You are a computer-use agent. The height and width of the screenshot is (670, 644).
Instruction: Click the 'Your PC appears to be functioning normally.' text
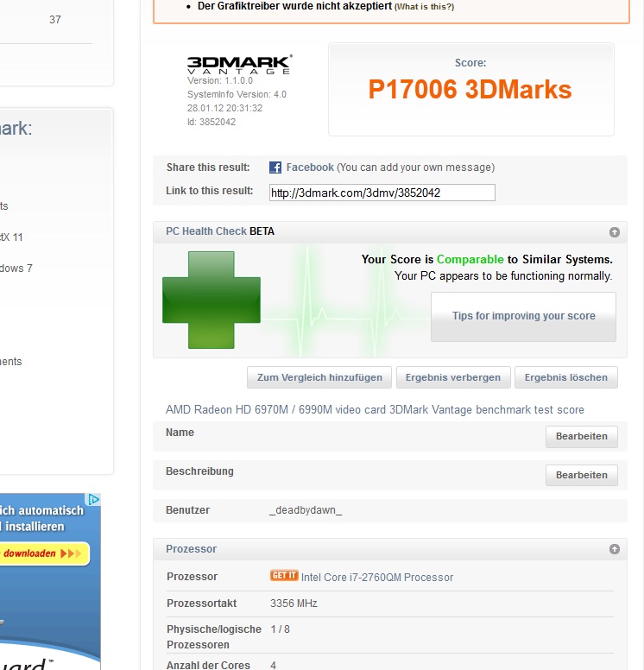[x=503, y=276]
